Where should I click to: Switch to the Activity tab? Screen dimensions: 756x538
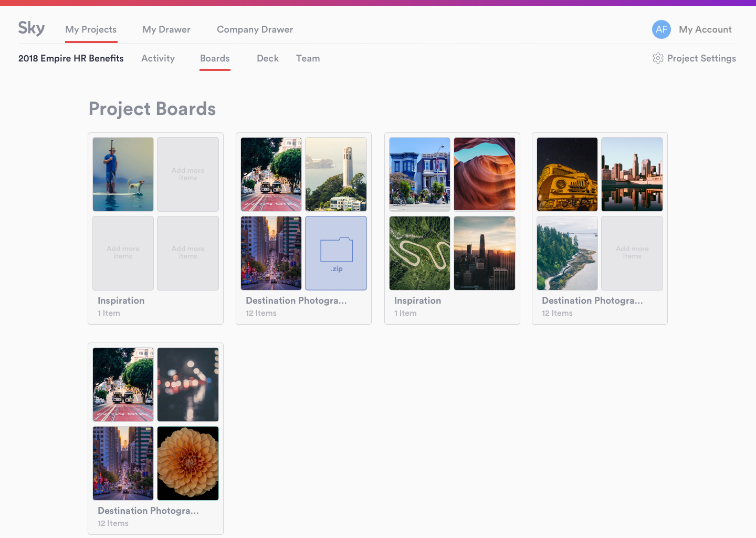tap(157, 58)
